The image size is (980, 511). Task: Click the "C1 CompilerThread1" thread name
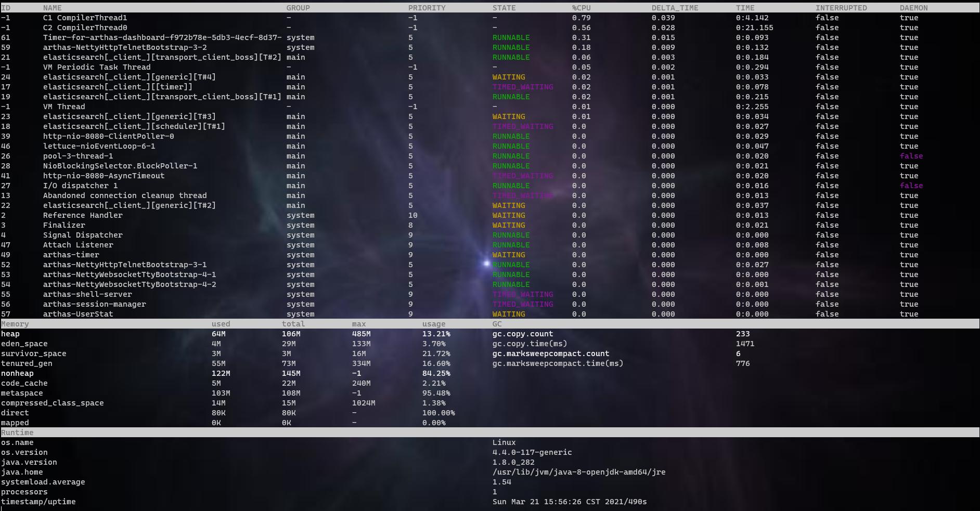coord(85,18)
